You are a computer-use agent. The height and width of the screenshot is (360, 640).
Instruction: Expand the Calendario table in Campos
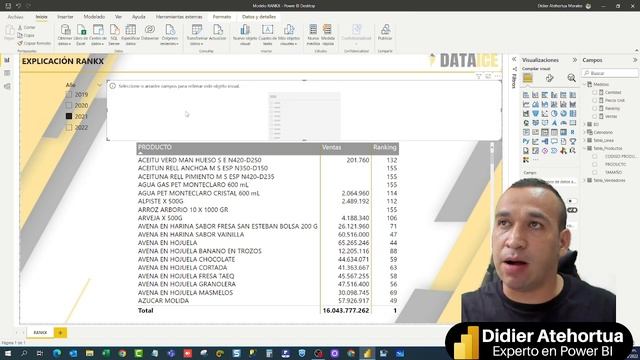coord(584,132)
